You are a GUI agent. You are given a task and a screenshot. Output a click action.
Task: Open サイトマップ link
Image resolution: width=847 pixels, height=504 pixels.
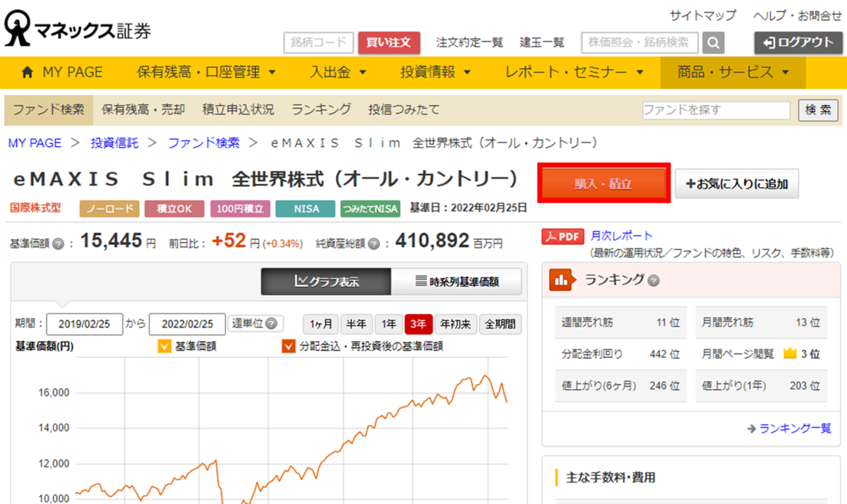tap(702, 15)
